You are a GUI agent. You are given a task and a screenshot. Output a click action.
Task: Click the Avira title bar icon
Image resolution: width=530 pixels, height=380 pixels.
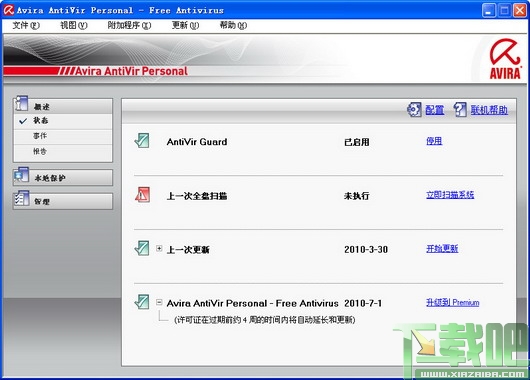(x=8, y=10)
